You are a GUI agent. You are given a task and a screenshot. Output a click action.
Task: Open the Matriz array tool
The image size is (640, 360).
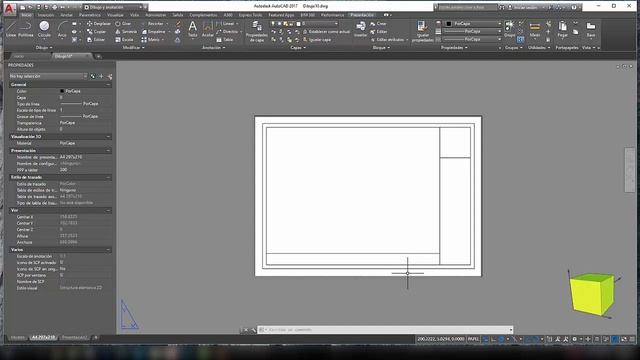(151, 40)
